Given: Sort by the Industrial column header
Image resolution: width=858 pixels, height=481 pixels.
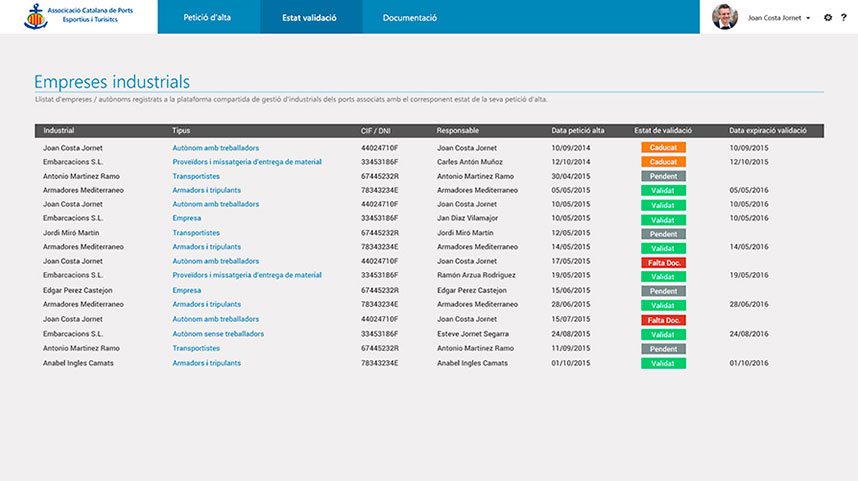Looking at the screenshot, I should coord(58,131).
